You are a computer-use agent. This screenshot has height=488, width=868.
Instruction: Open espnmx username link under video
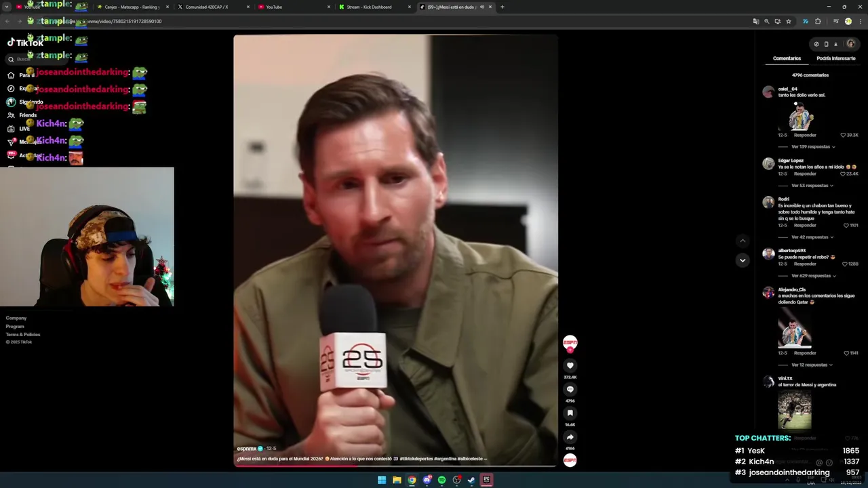[247, 449]
